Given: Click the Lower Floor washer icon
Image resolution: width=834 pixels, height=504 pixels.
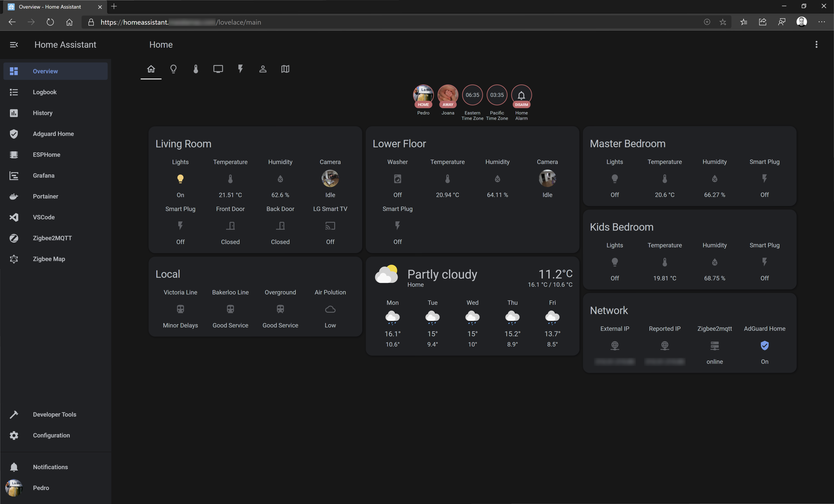Looking at the screenshot, I should tap(397, 178).
